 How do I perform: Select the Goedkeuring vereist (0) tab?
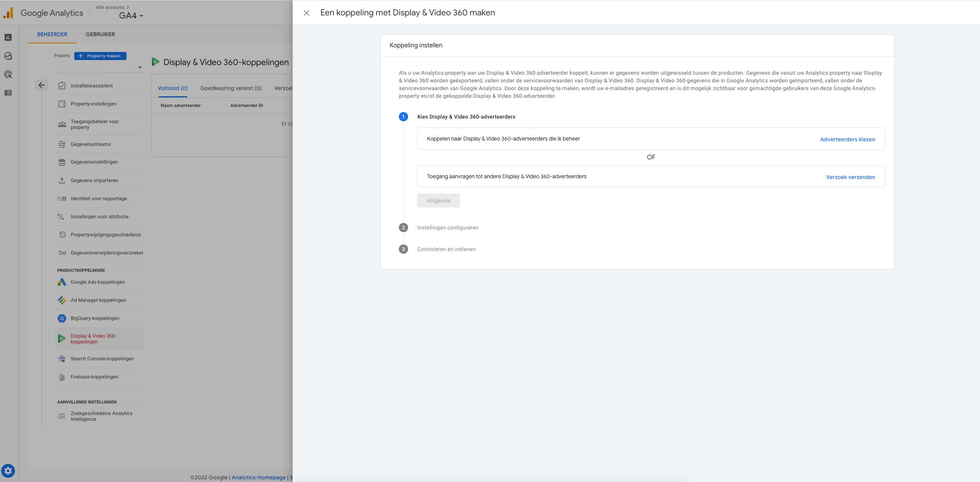(x=231, y=88)
